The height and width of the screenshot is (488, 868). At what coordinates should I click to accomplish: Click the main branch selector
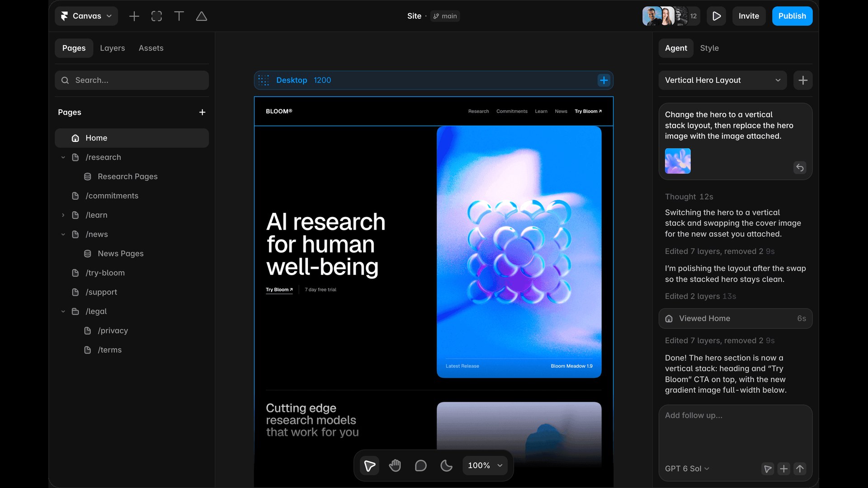tap(445, 16)
